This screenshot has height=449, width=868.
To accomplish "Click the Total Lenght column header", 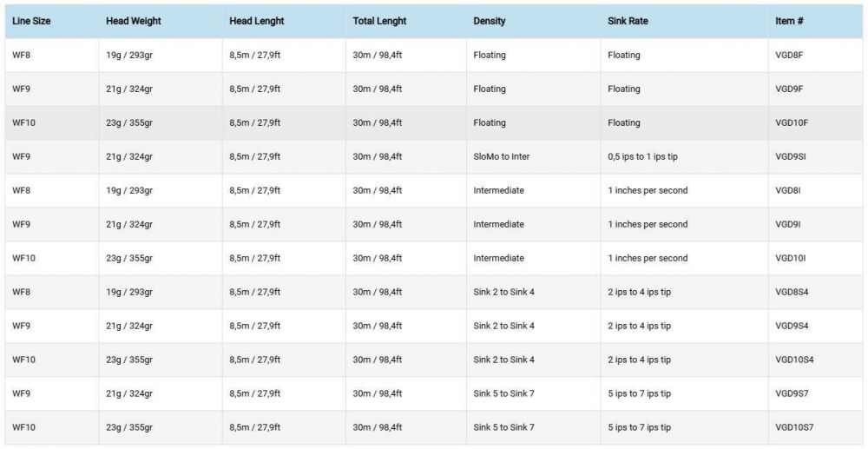I will point(379,21).
